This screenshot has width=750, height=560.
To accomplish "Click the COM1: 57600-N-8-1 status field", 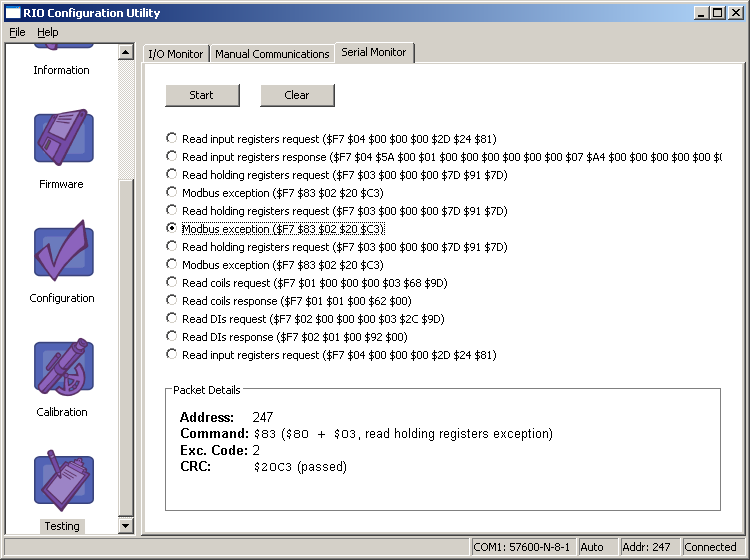I will point(523,547).
